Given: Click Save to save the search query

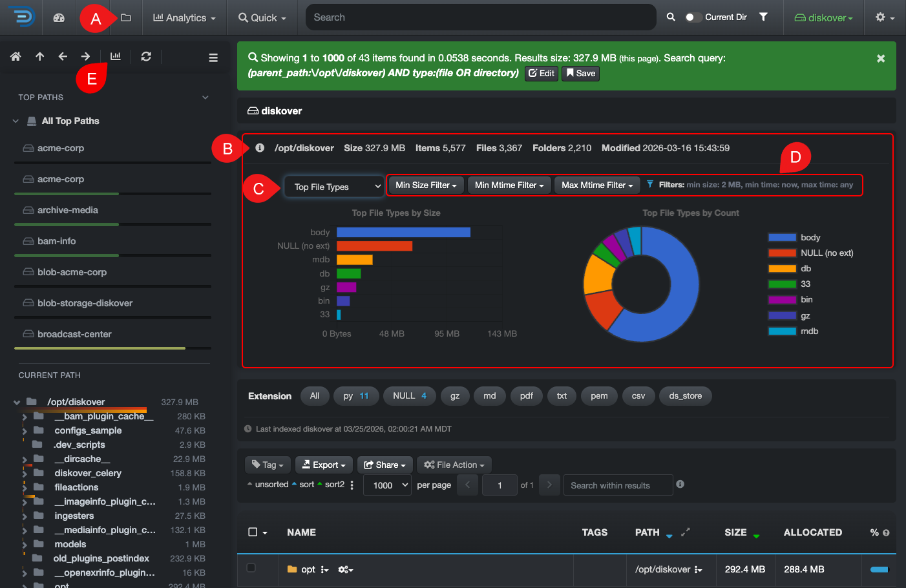Looking at the screenshot, I should tap(581, 73).
